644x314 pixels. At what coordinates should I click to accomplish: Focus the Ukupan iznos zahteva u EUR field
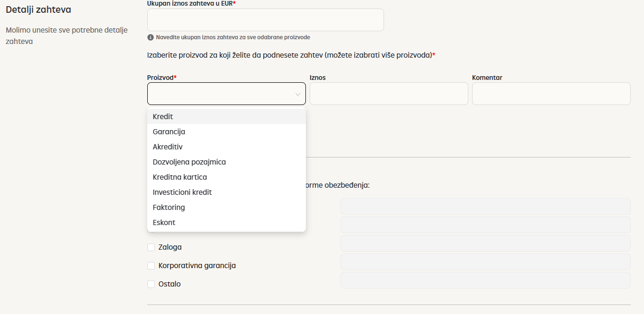click(266, 20)
